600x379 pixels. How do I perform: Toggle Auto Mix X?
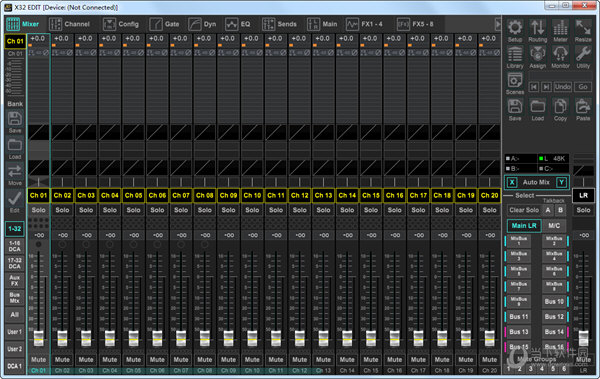[512, 182]
